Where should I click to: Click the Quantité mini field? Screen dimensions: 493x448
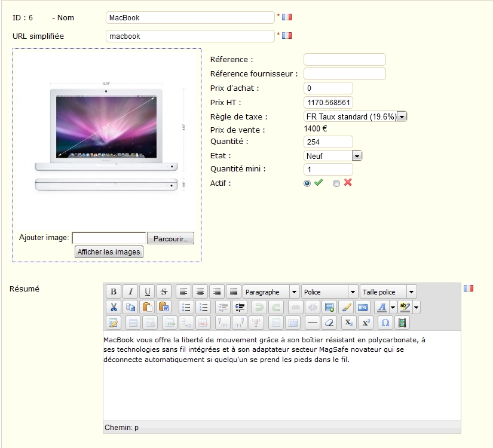point(328,170)
